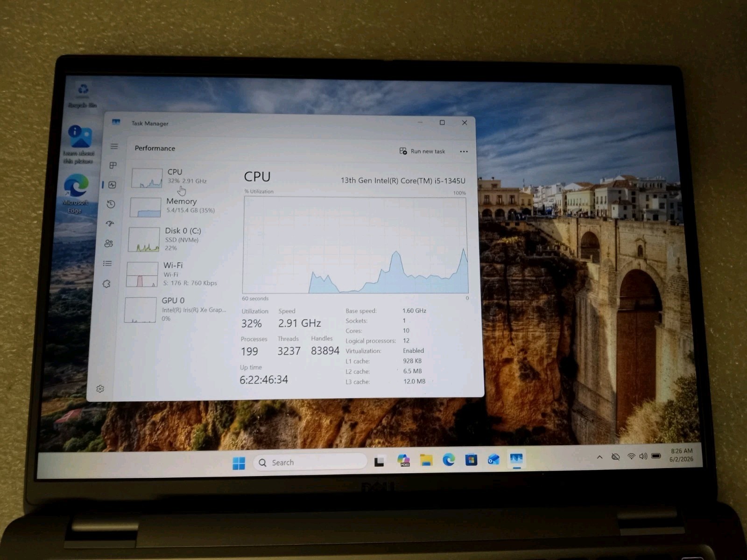Select the Memory performance item
Viewport: 747px width, 560px height.
point(178,206)
